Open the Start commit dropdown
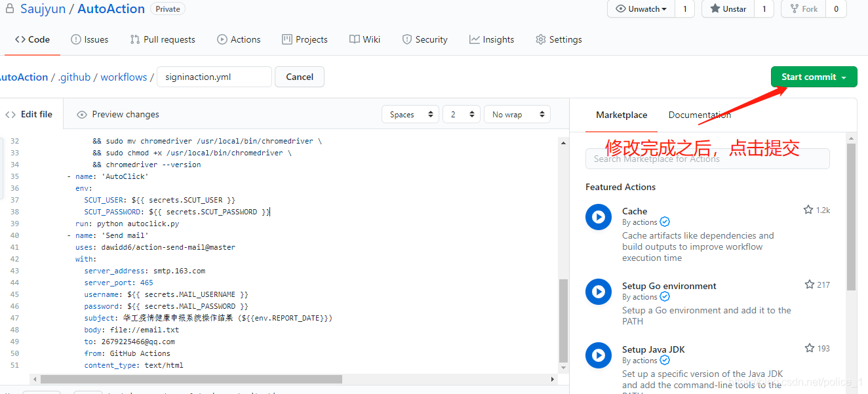Viewport: 868px width, 394px height. 814,77
